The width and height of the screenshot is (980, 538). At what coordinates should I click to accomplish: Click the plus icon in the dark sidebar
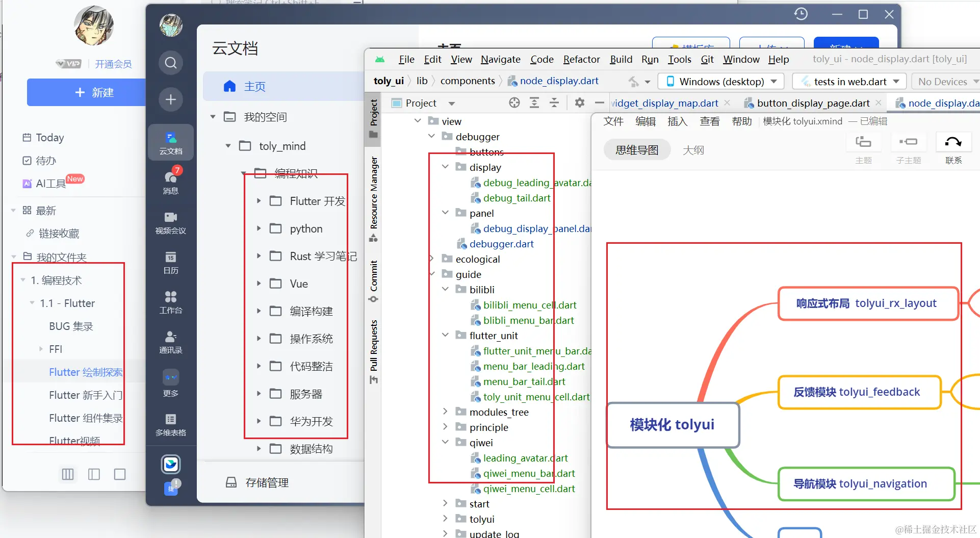(171, 99)
